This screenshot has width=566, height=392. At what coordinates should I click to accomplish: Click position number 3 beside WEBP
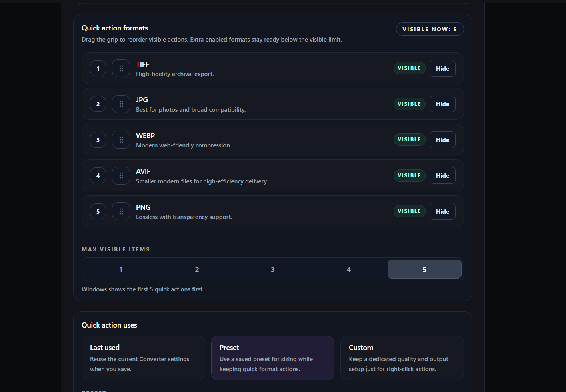coord(98,140)
